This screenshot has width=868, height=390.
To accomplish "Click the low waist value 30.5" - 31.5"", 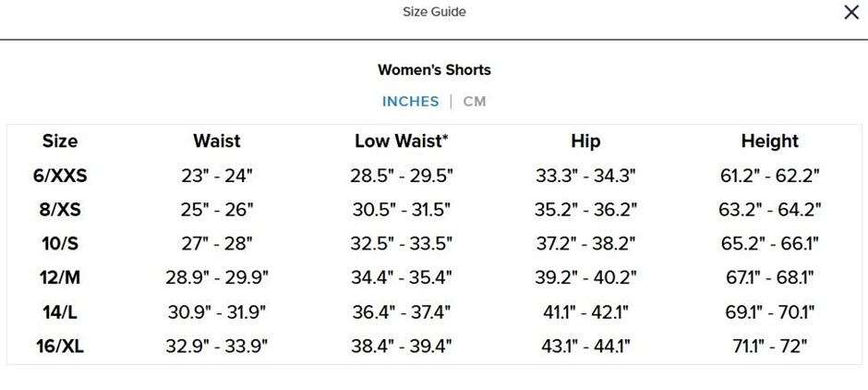I will pos(402,210).
